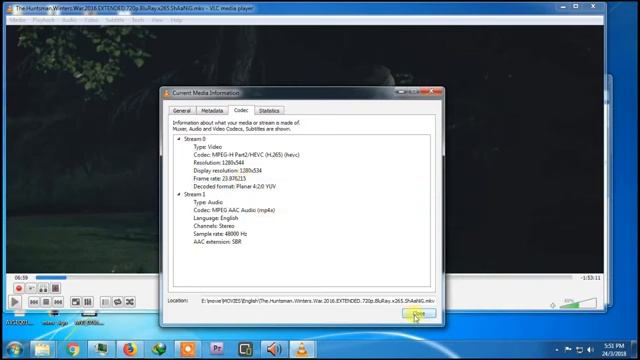
Task: Click the network tray icon
Action: click(x=579, y=350)
